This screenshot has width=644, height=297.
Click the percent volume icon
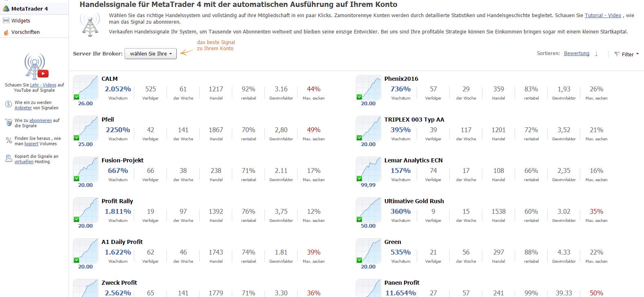pos(9,140)
